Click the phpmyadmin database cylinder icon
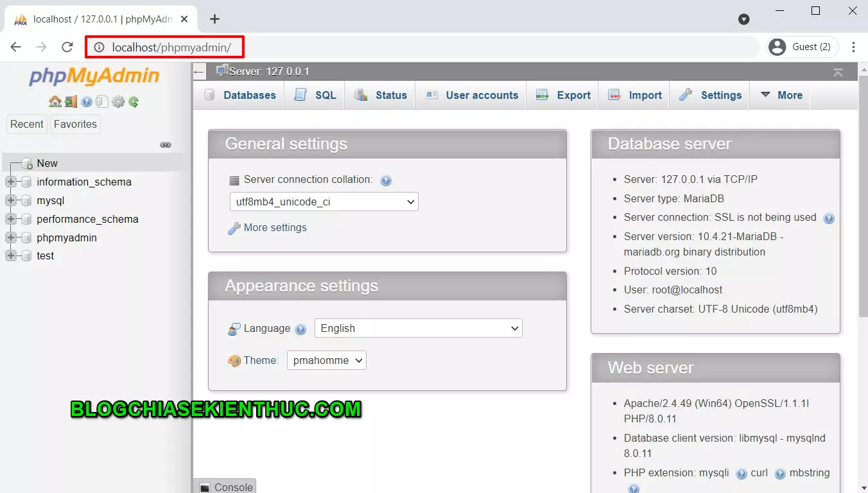868x493 pixels. click(x=26, y=238)
